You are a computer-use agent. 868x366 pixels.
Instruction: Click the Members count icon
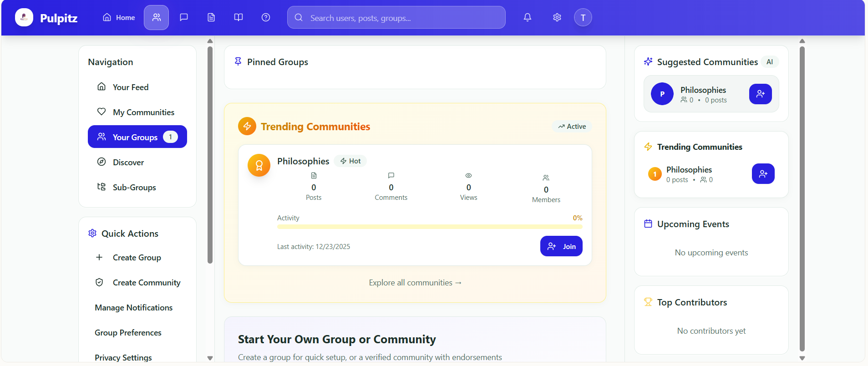click(x=546, y=178)
